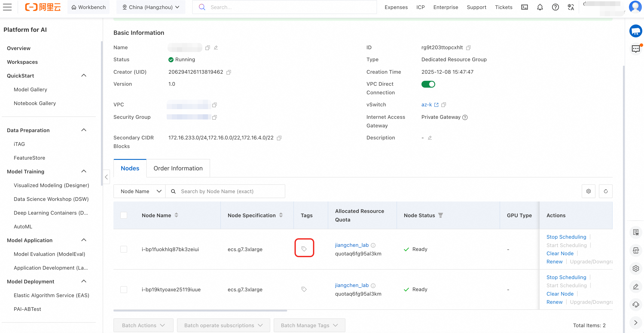Open the vSwitch az-k external link icon
The width and height of the screenshot is (644, 333).
[x=436, y=105]
